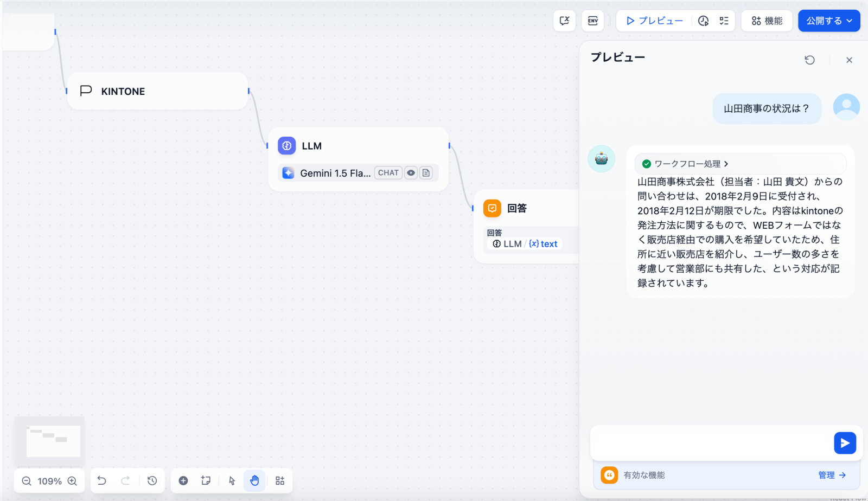Open the workflow checklist icon
868x501 pixels.
[x=724, y=21]
